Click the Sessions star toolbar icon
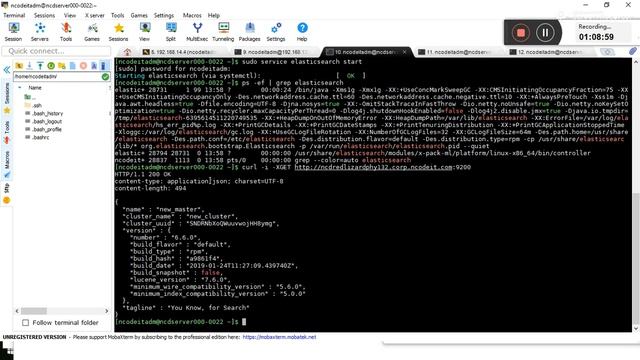Image resolution: width=640 pixels, height=360 pixels. pyautogui.click(x=118, y=32)
